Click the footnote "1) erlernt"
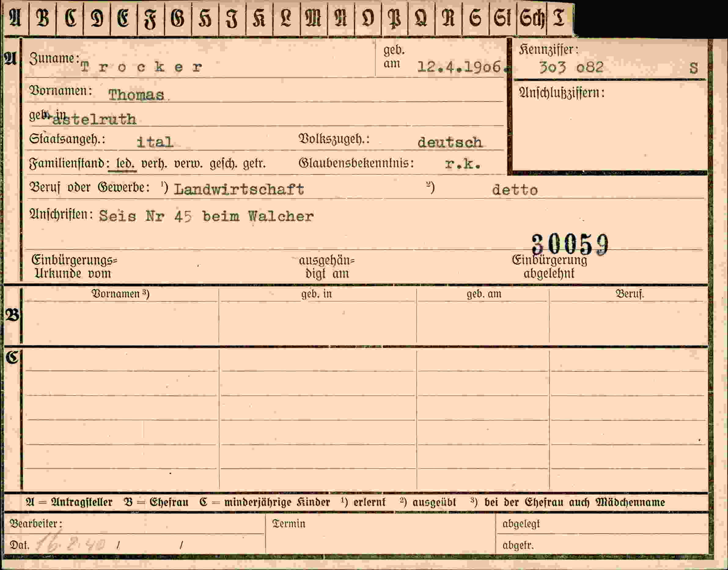The width and height of the screenshot is (728, 570). coord(363,502)
